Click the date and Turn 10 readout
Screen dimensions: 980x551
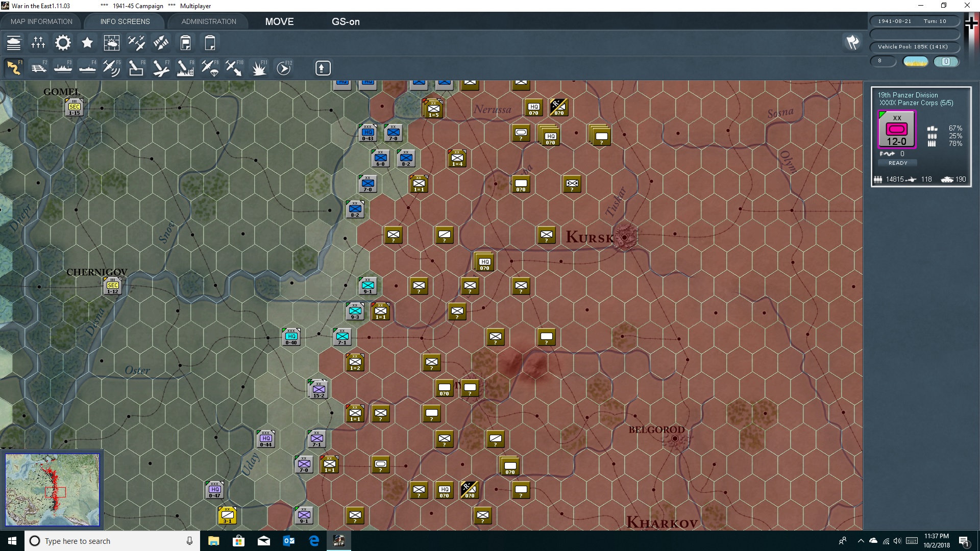[914, 21]
